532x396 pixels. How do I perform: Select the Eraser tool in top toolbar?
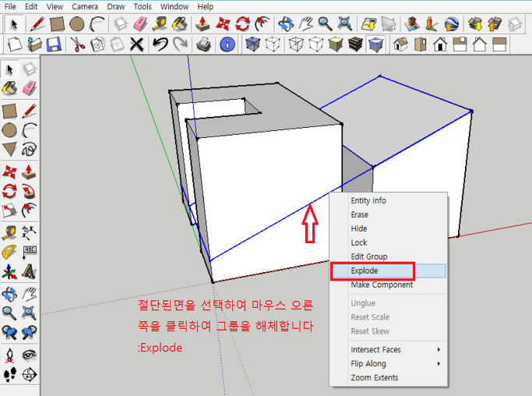140,24
